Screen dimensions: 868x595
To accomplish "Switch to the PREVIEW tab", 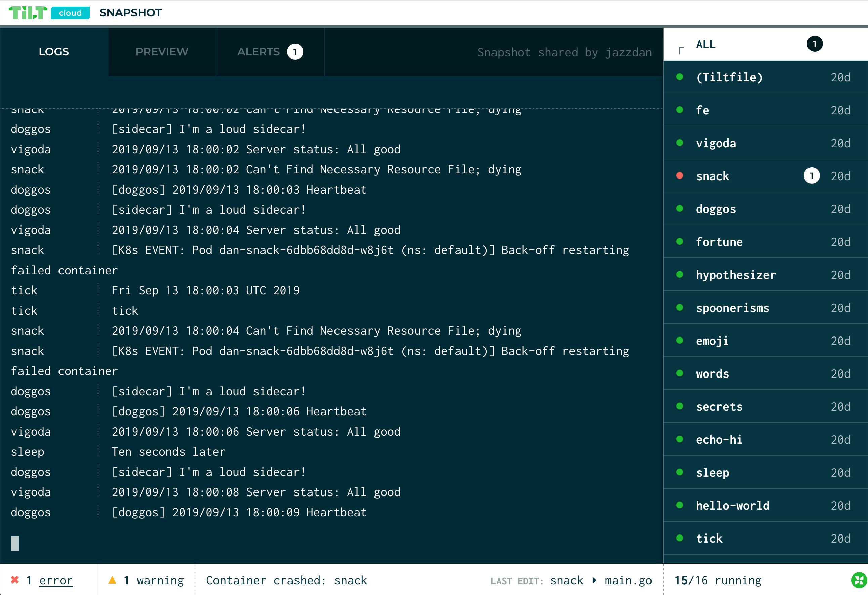I will (x=162, y=51).
